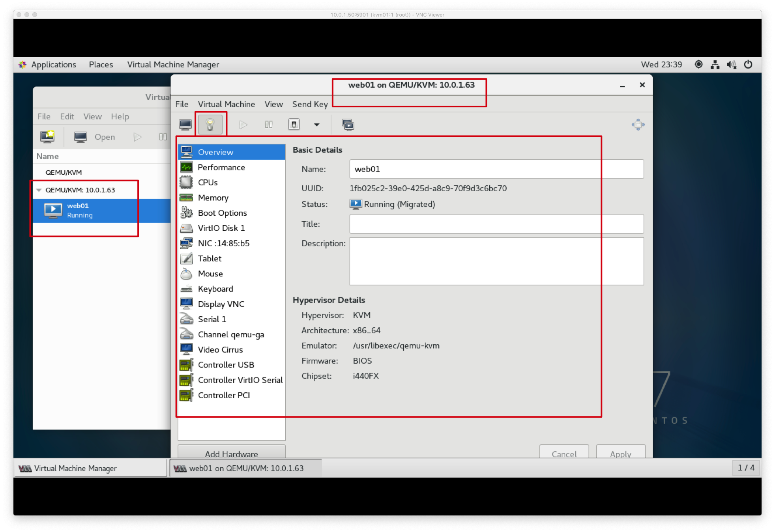Click into the Description text area
The width and height of the screenshot is (775, 532).
[x=496, y=261]
